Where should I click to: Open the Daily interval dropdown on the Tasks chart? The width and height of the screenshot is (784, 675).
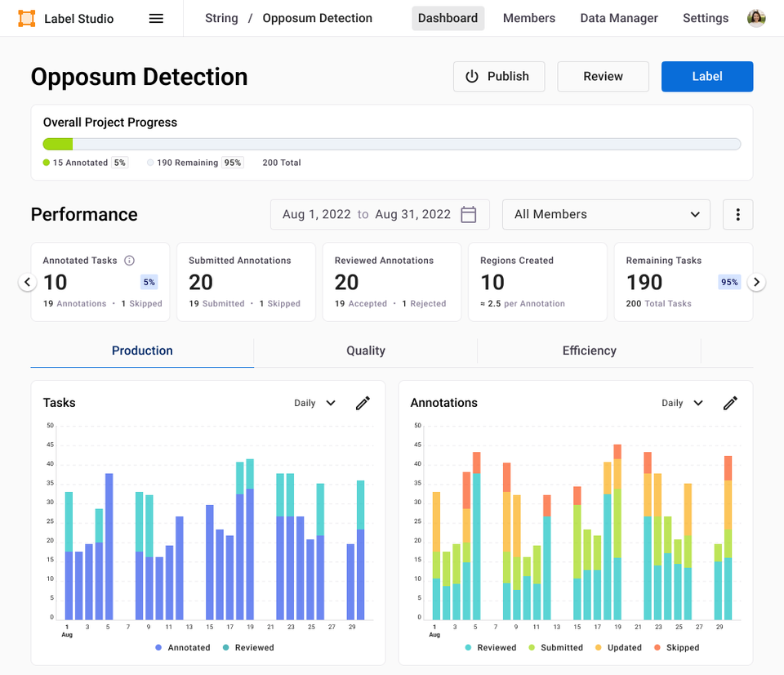coord(314,402)
